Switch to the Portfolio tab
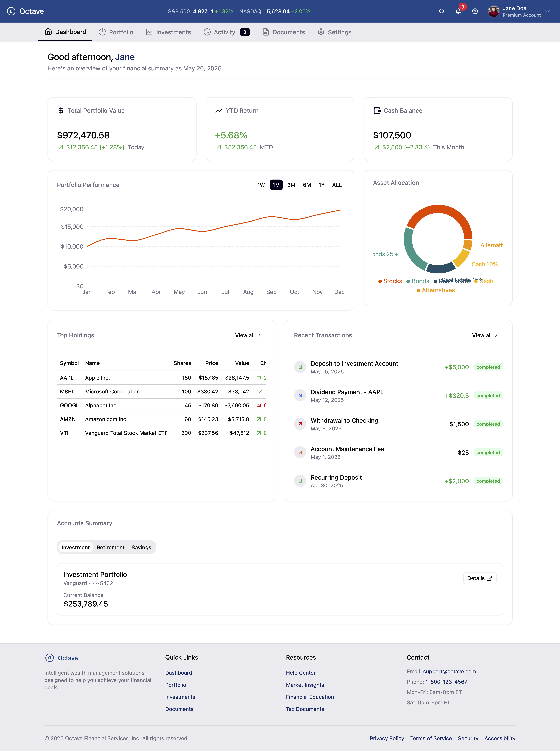Screen dimensions: 560x751 116,32
